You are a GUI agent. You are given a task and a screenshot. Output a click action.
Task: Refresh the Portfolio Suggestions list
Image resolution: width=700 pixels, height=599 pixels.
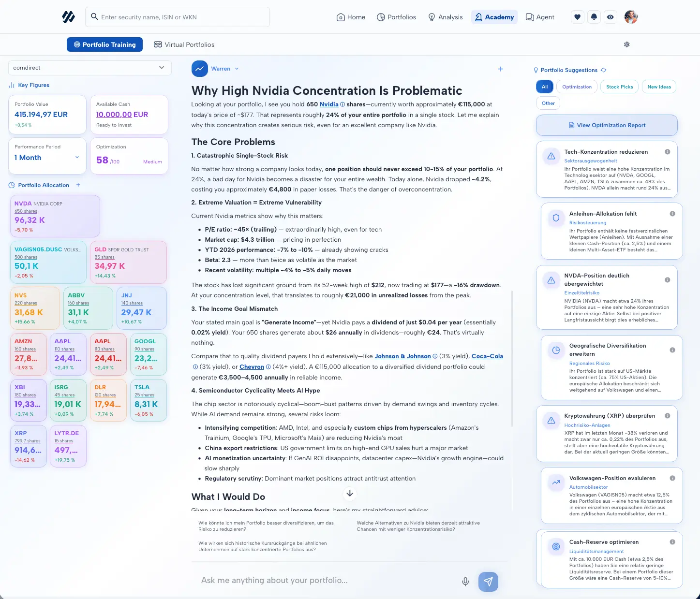604,70
